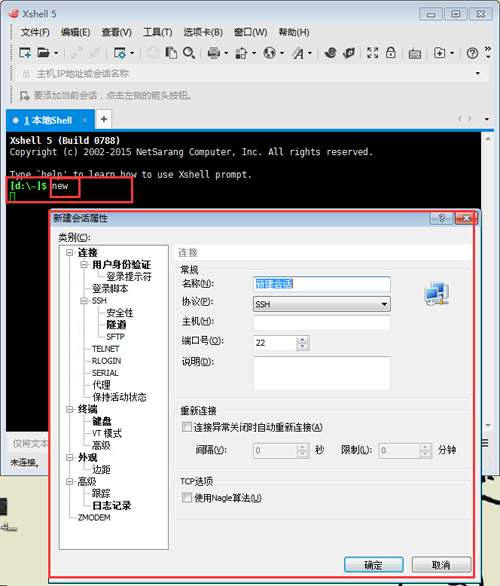Screen dimensions: 500x586
Task: Click the 确定 button
Action: click(373, 565)
